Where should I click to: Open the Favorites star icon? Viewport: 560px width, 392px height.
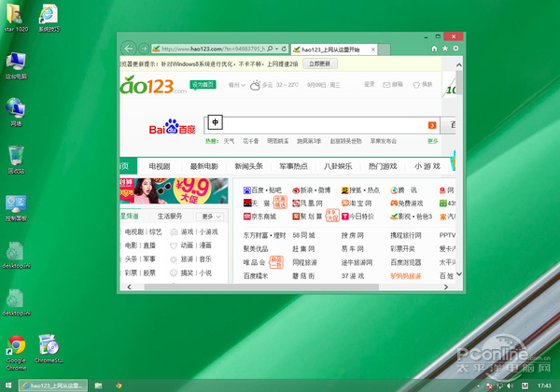tap(445, 49)
